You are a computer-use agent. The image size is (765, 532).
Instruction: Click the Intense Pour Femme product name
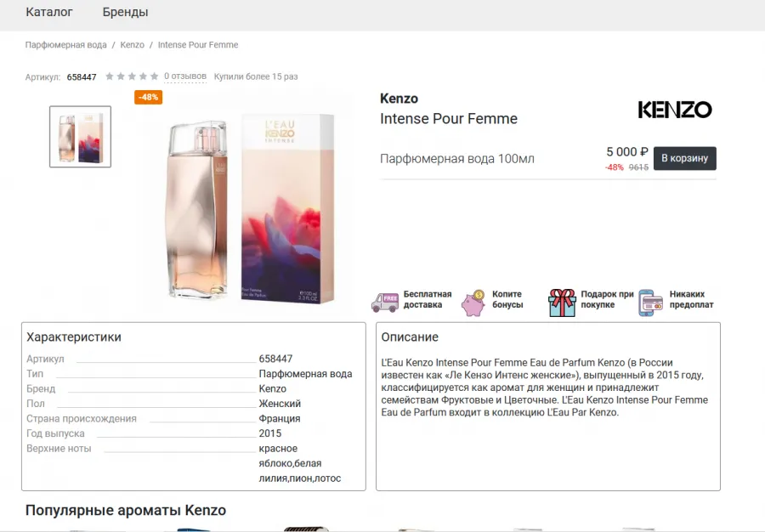tap(449, 119)
